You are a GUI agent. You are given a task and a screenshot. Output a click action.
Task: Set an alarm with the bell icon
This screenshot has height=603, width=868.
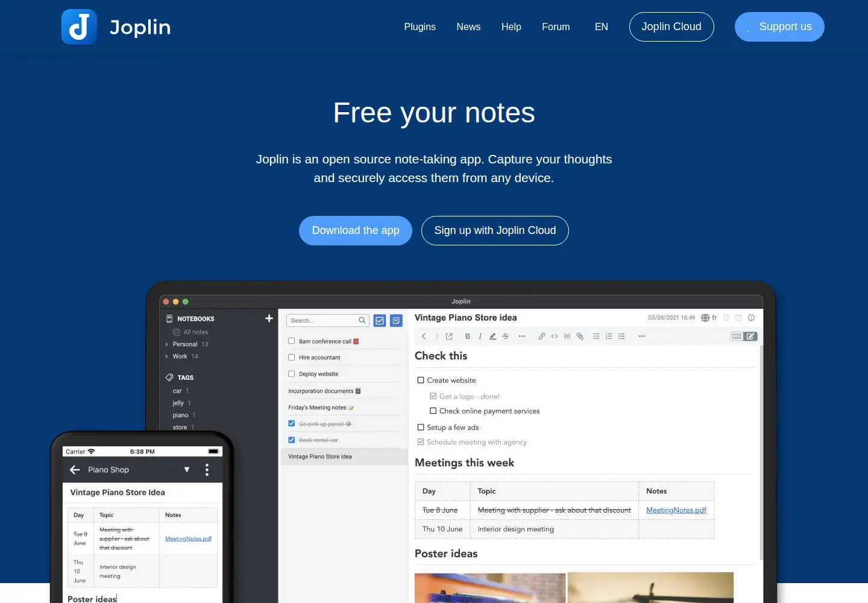click(726, 318)
